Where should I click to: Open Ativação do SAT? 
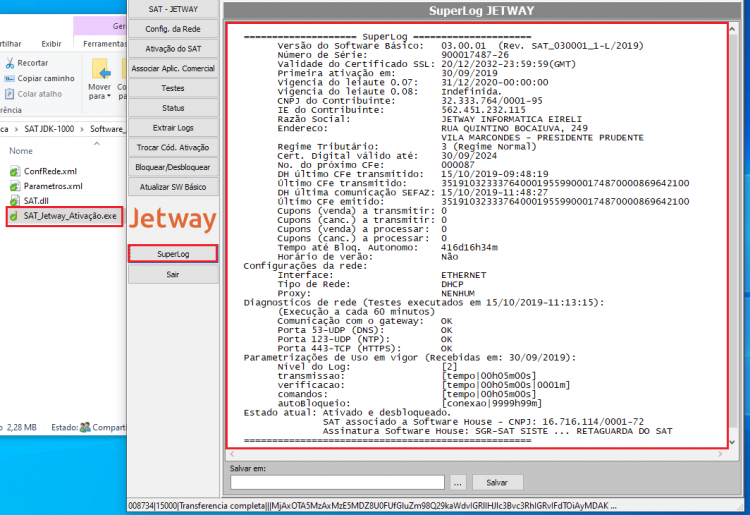tap(173, 49)
